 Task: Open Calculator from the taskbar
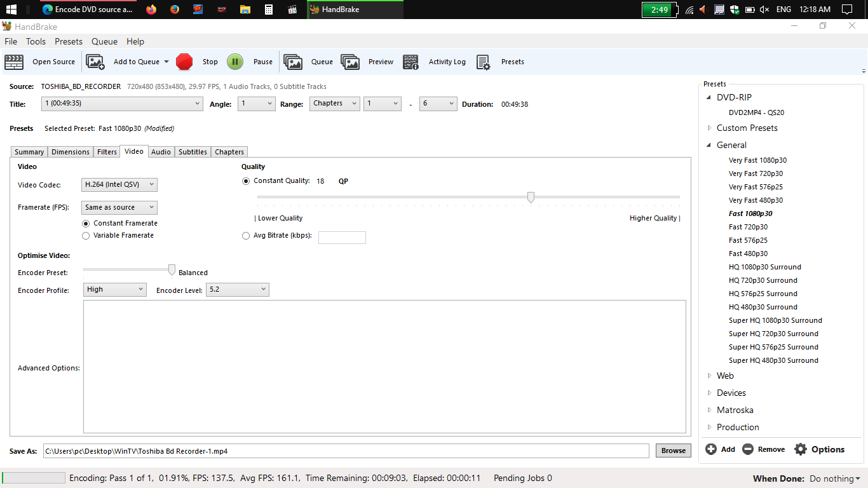(269, 10)
